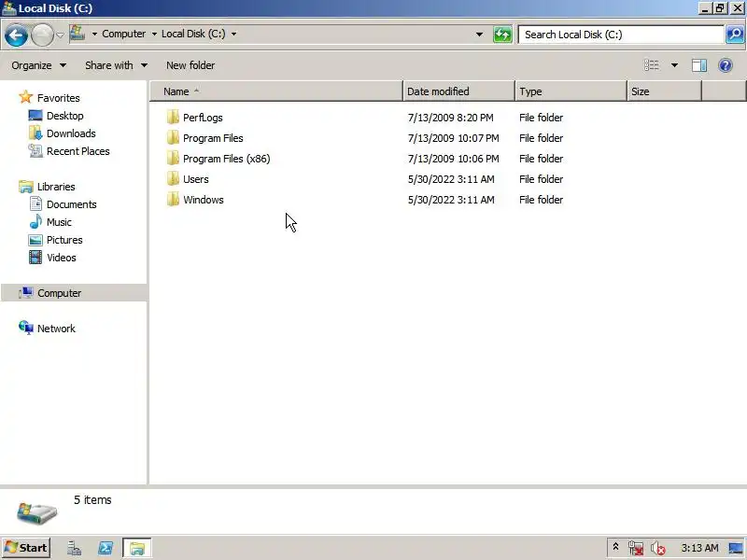
Task: Click the Start button
Action: click(x=26, y=548)
